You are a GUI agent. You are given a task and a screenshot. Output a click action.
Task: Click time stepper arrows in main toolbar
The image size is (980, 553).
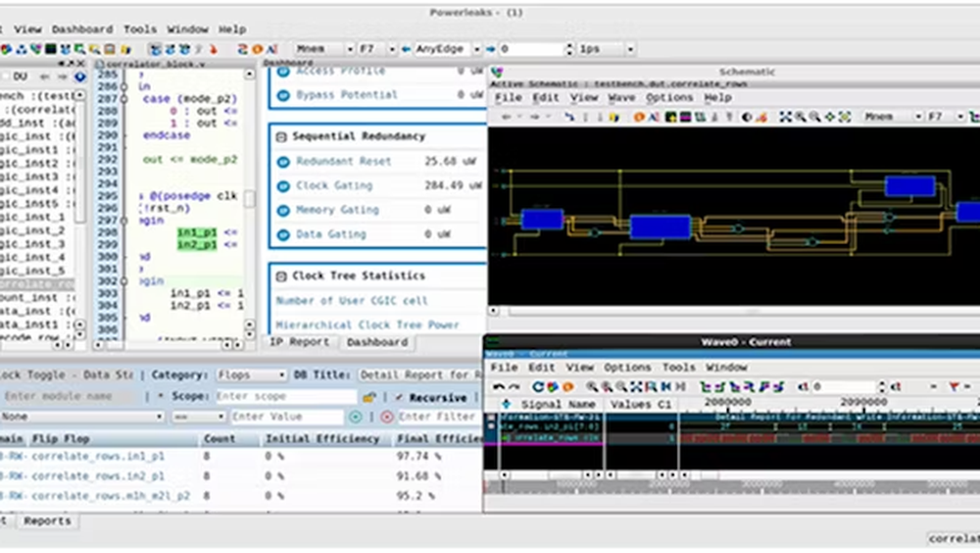coord(568,49)
